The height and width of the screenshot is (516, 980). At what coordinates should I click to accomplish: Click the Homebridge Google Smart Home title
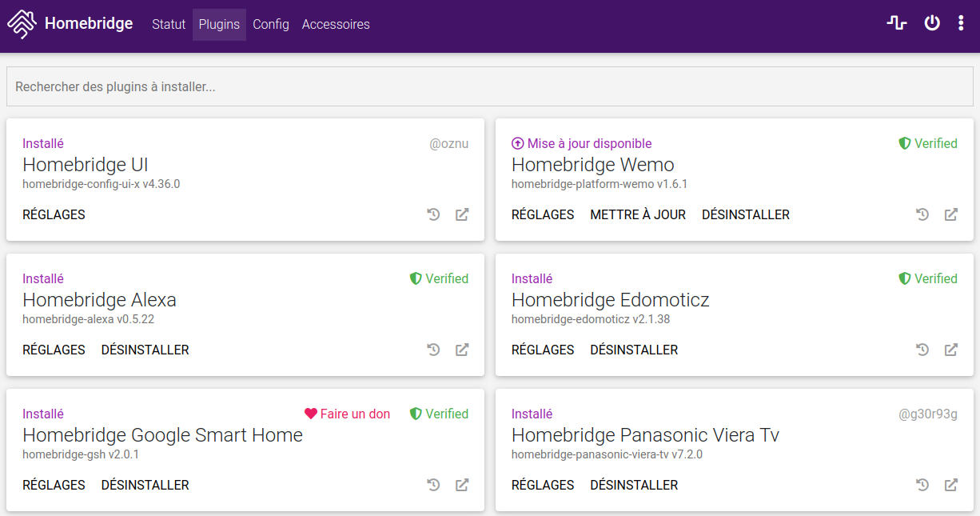[x=163, y=435]
